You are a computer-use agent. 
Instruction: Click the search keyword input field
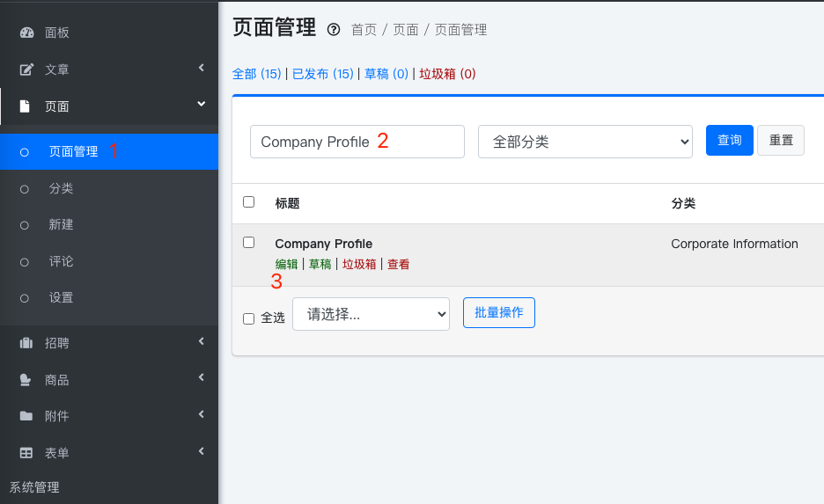click(x=357, y=142)
